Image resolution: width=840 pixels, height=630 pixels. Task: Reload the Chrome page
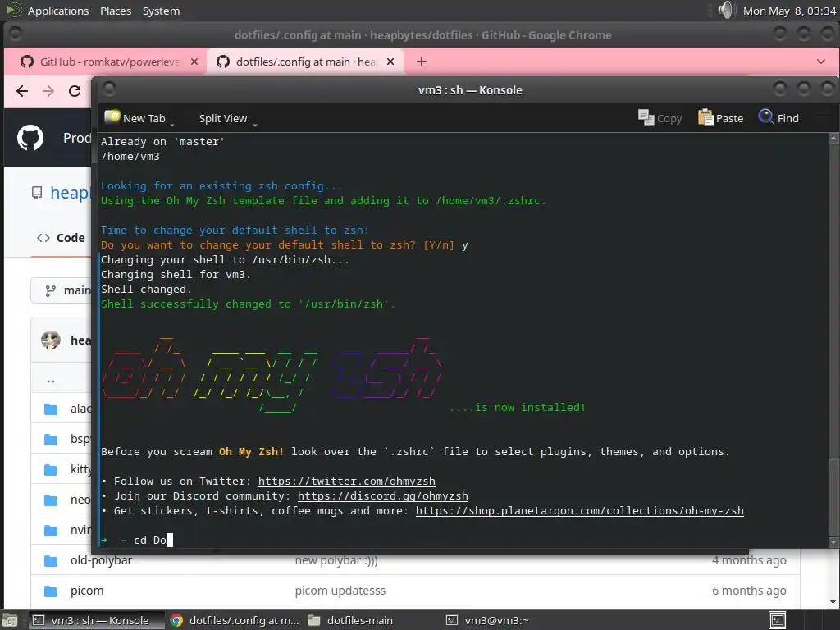point(75,91)
